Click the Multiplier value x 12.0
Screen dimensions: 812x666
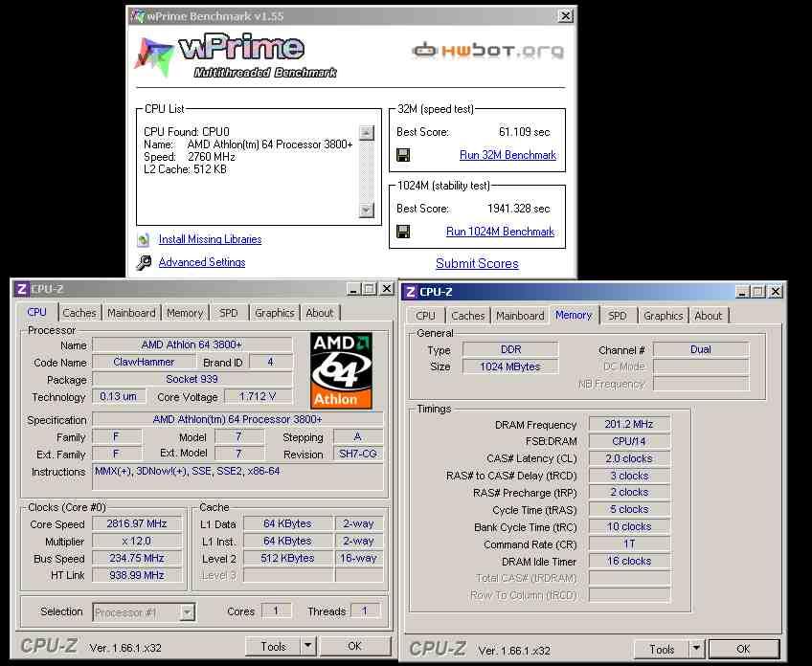[x=137, y=542]
